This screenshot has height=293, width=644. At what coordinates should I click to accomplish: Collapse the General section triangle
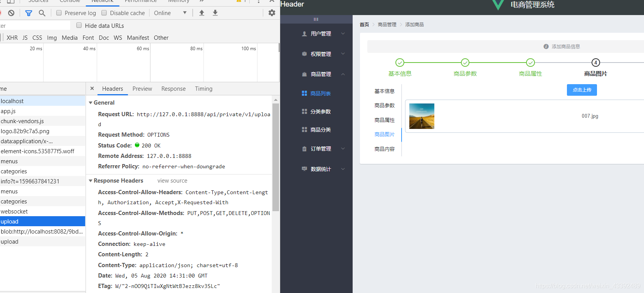[x=91, y=103]
